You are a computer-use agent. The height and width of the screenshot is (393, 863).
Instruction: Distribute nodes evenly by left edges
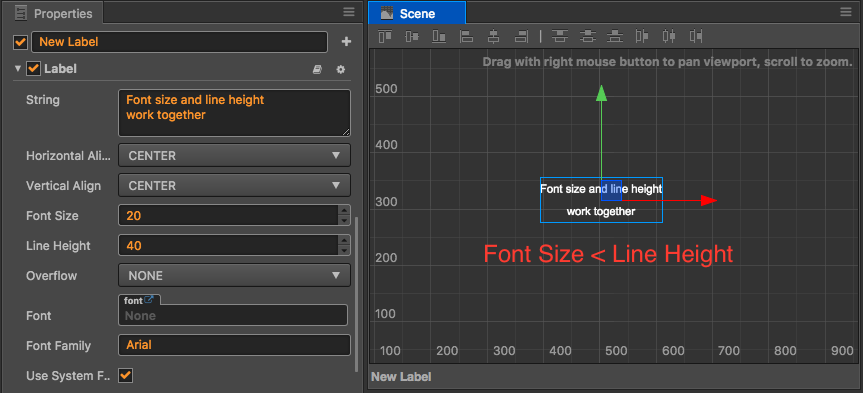pos(642,36)
